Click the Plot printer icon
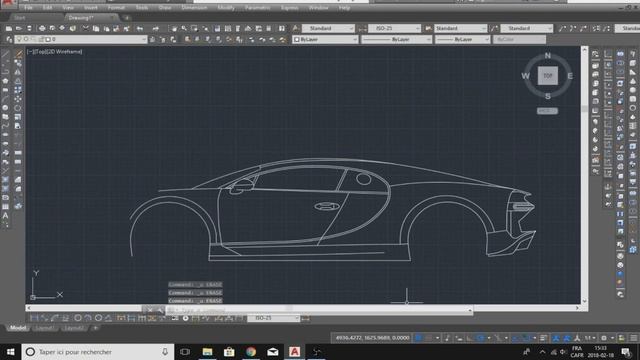The image size is (640, 360). click(x=42, y=29)
